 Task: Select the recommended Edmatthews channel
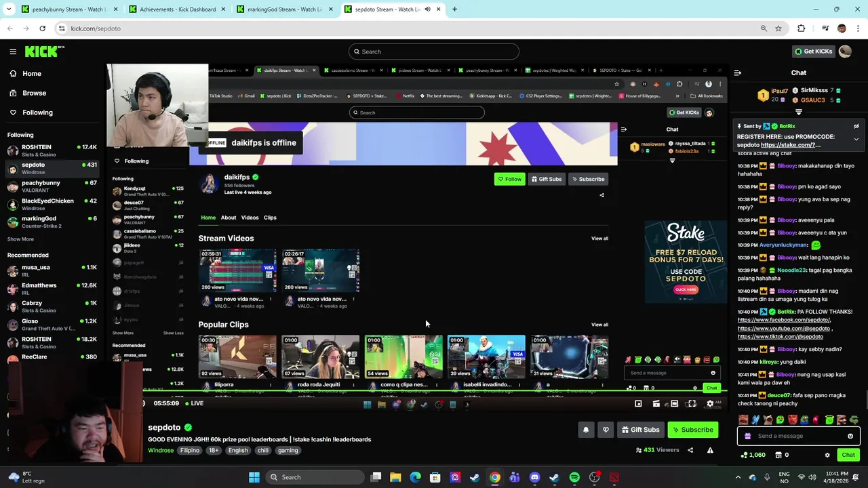[52, 288]
